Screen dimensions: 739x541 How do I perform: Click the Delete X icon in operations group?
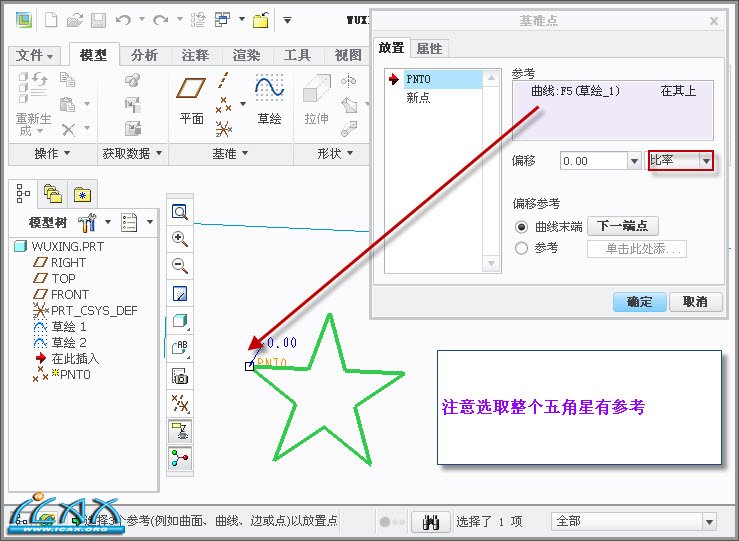tap(68, 129)
